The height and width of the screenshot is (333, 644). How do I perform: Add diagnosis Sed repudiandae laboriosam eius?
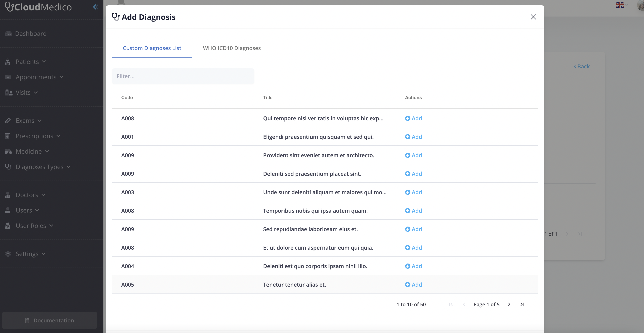[414, 229]
